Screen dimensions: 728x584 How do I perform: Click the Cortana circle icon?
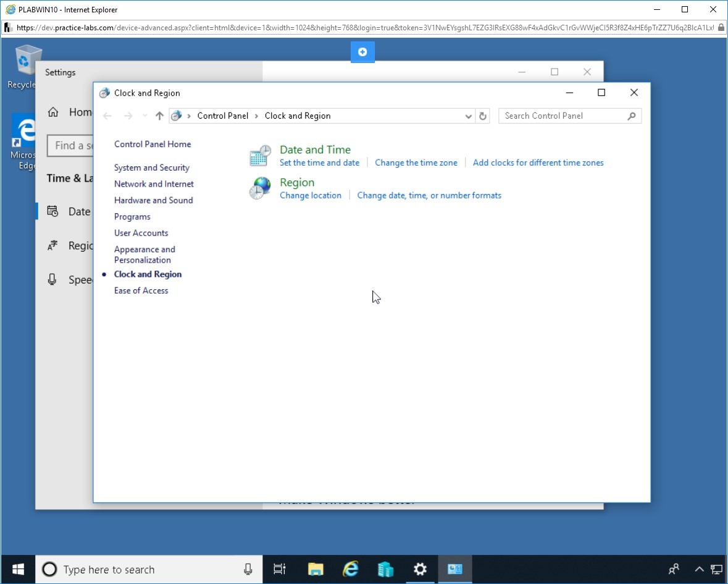[x=49, y=569]
